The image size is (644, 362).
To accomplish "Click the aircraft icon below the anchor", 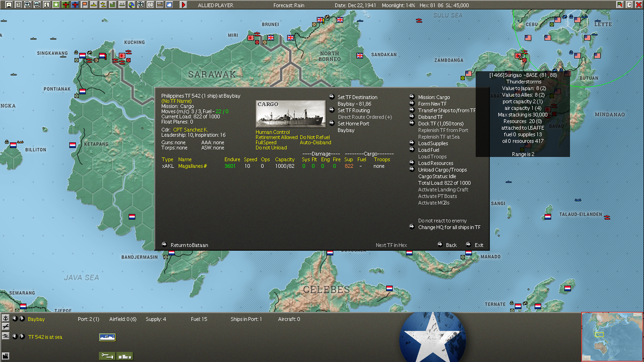I will pos(6,326).
